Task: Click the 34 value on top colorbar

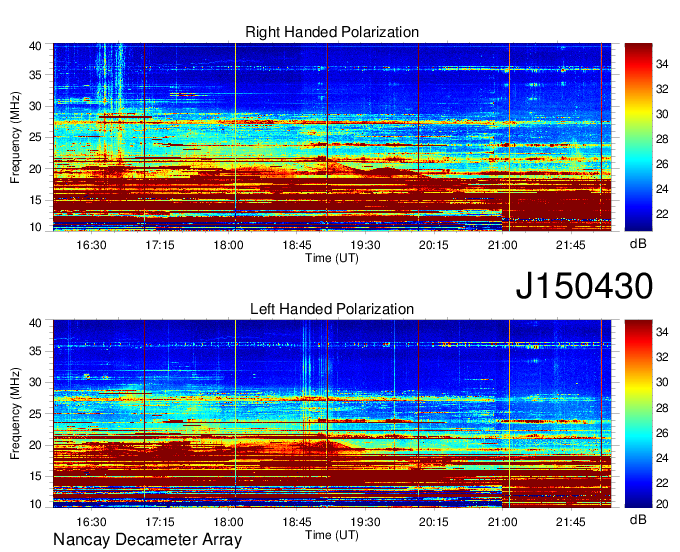Action: [662, 65]
